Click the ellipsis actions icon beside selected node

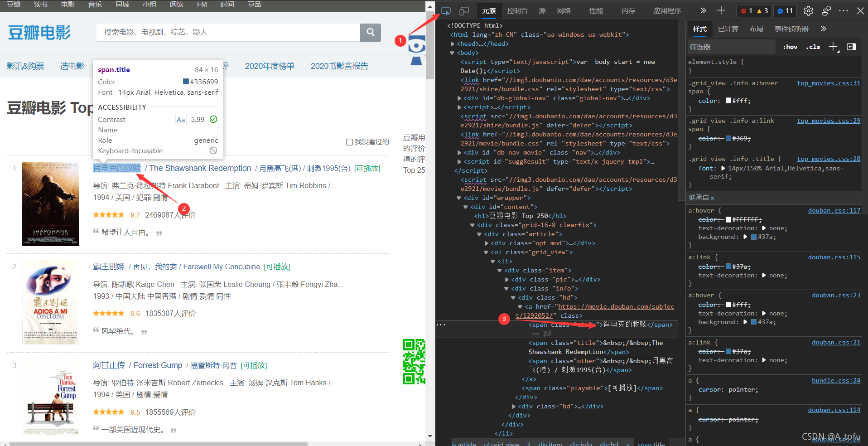pyautogui.click(x=441, y=325)
